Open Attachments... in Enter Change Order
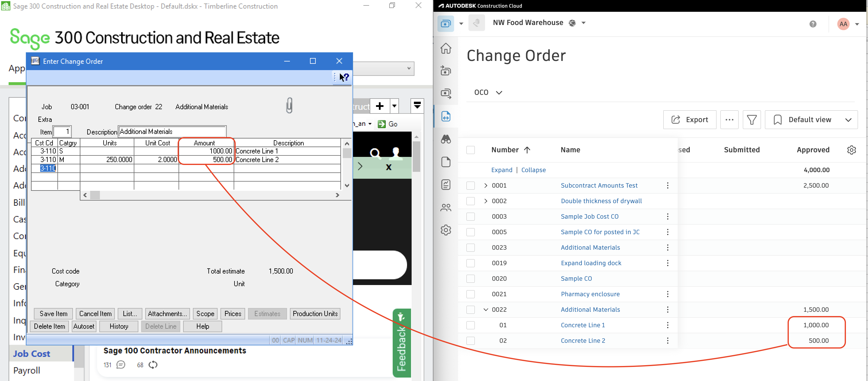Screen dimensions: 868x381 (x=167, y=313)
